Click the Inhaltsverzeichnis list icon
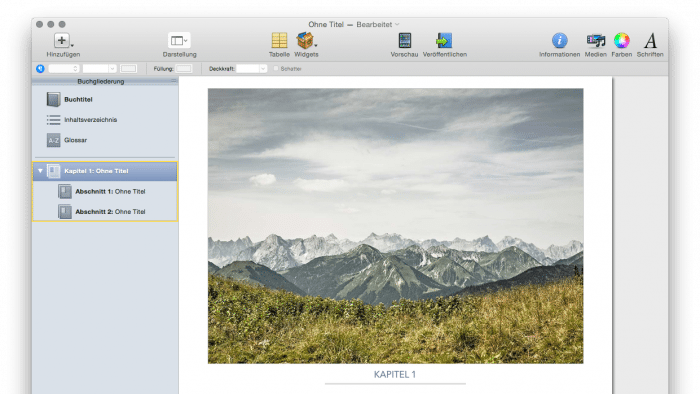700x394 pixels. (x=54, y=120)
